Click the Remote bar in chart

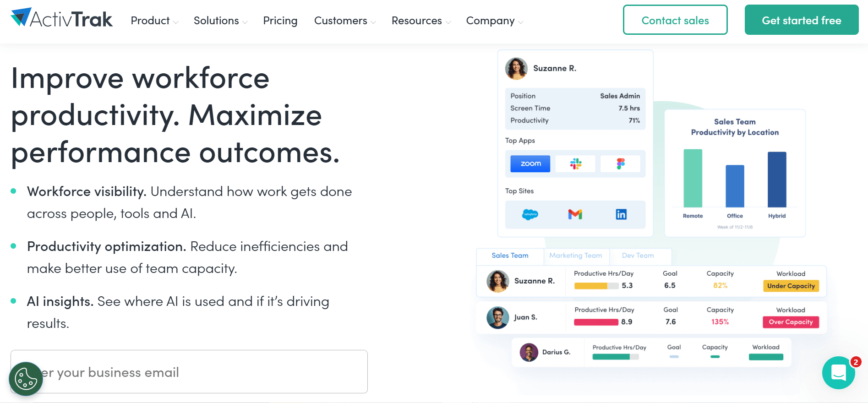(693, 178)
